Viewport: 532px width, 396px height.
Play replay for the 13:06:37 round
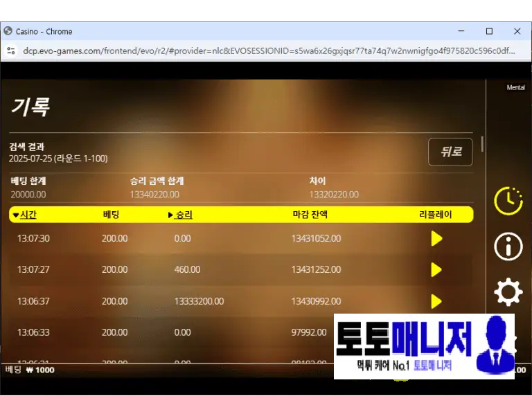pyautogui.click(x=436, y=301)
